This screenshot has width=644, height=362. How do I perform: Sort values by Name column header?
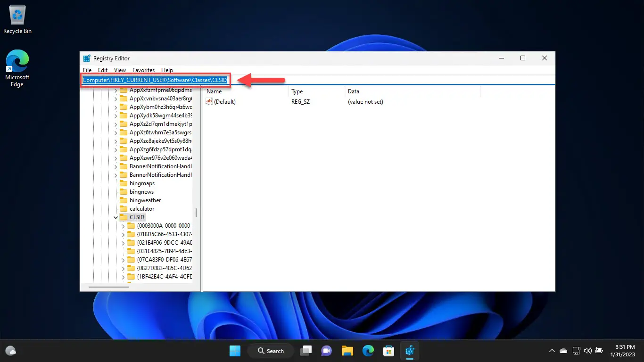(246, 91)
